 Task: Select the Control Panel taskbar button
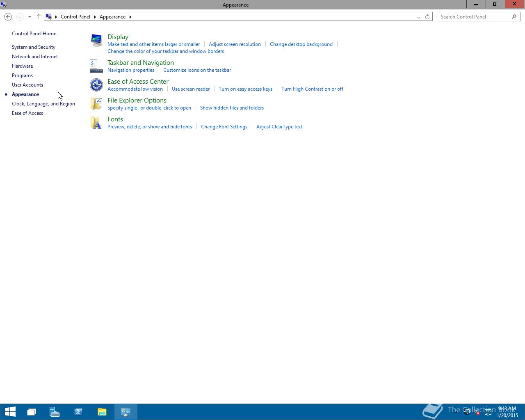coord(126,411)
